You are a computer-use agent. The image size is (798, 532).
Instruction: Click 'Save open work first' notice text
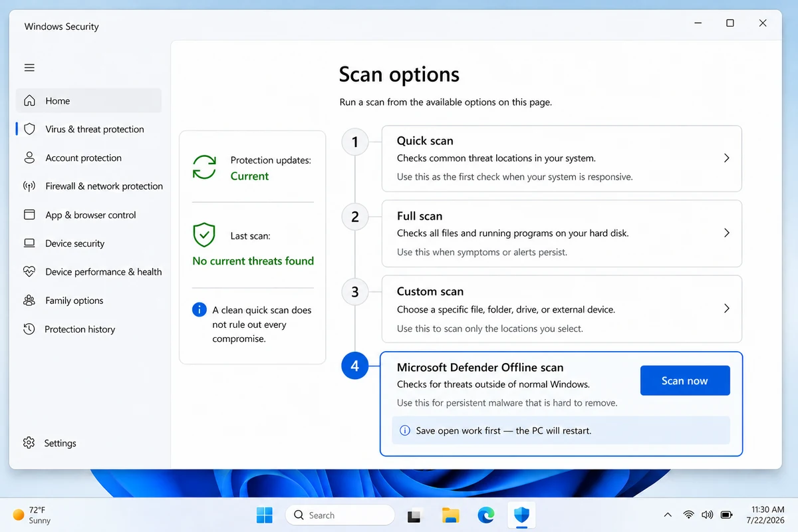pyautogui.click(x=503, y=431)
